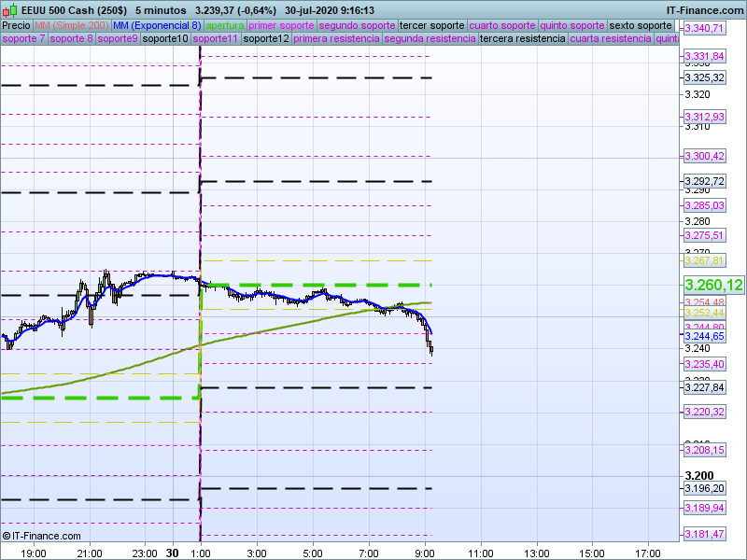Click the green 3.260,12 price label

point(713,285)
